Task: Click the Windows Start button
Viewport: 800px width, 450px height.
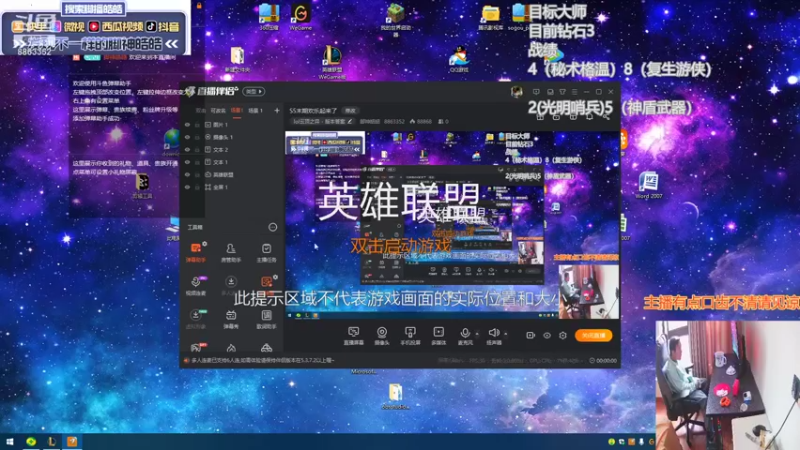Action: click(10, 442)
